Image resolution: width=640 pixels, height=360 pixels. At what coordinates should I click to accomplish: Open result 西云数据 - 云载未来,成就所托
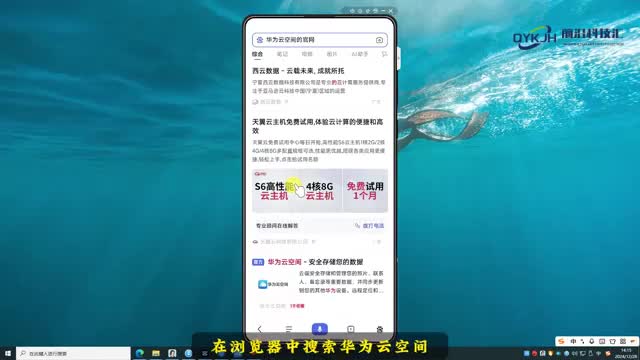[x=298, y=71]
